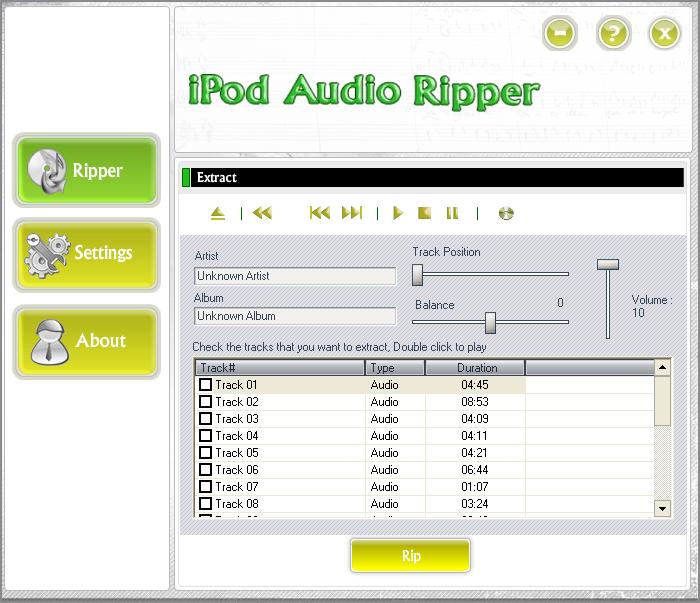
Task: Start playback with the play icon
Action: click(x=398, y=213)
